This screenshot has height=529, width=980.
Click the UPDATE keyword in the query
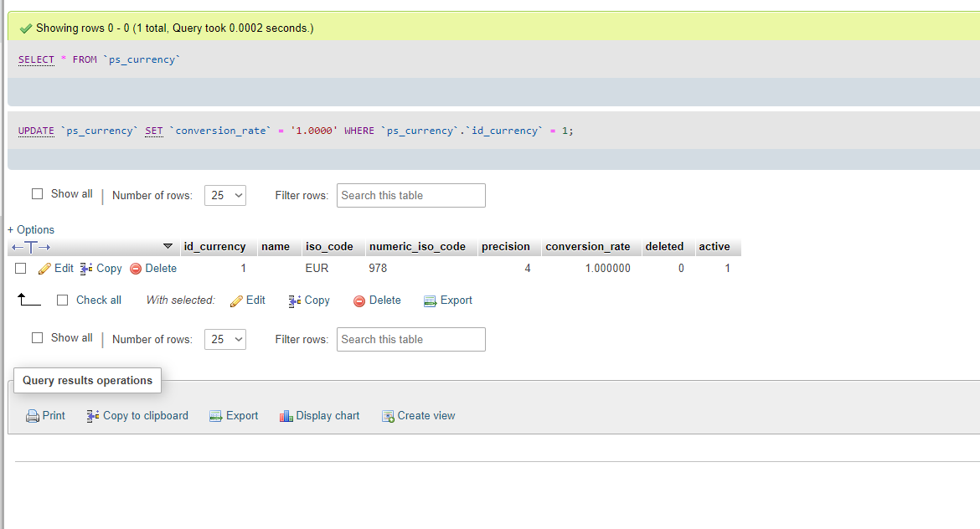pyautogui.click(x=36, y=131)
